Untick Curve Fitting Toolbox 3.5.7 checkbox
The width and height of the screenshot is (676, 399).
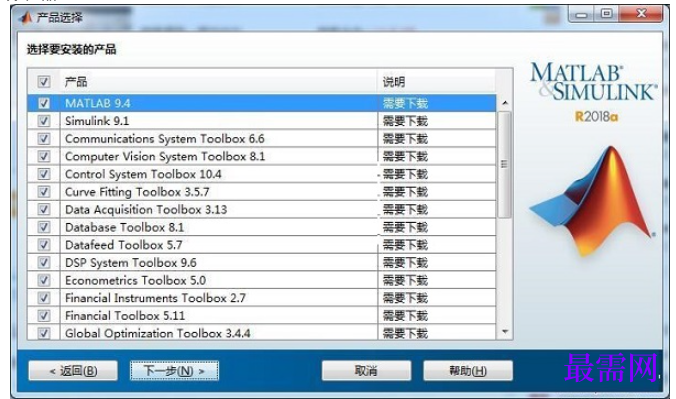coord(44,192)
